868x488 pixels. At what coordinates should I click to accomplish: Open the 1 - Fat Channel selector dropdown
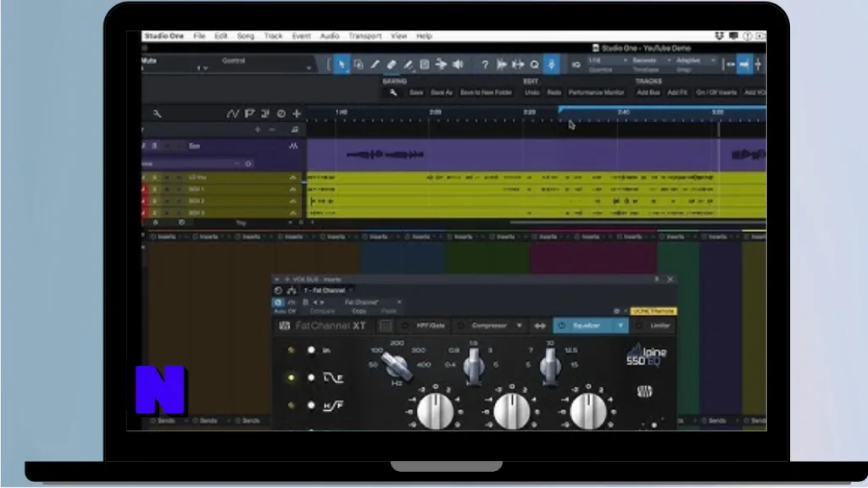click(328, 291)
